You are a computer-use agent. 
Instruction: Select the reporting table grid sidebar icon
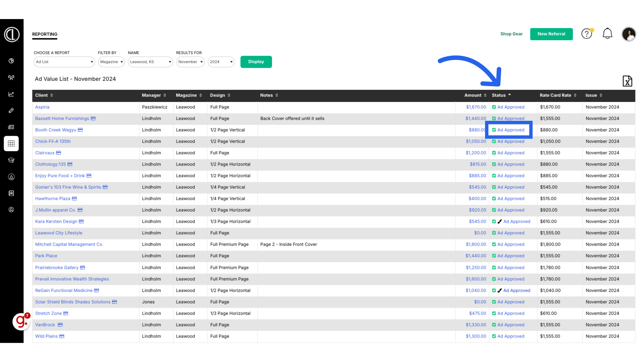[11, 143]
